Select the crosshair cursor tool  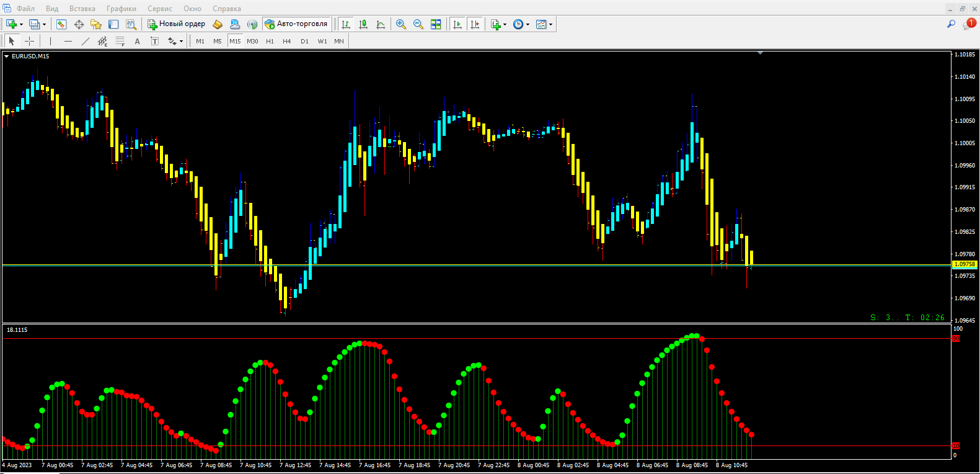[29, 41]
